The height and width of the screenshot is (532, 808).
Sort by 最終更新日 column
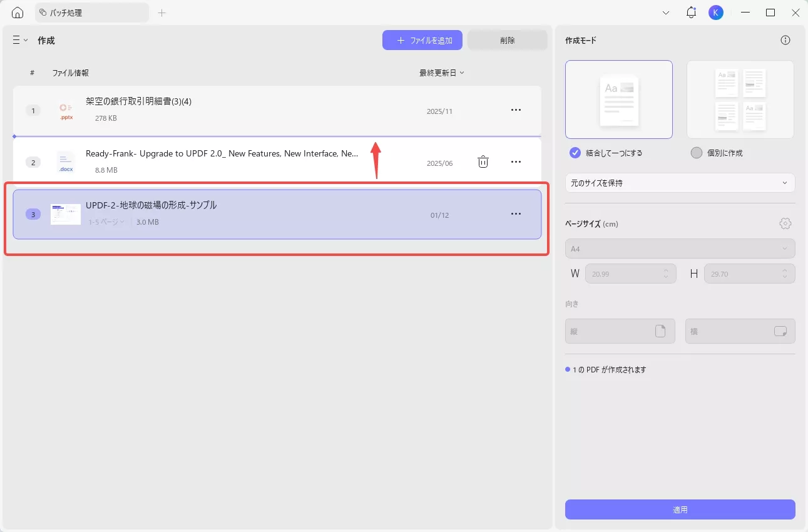442,73
